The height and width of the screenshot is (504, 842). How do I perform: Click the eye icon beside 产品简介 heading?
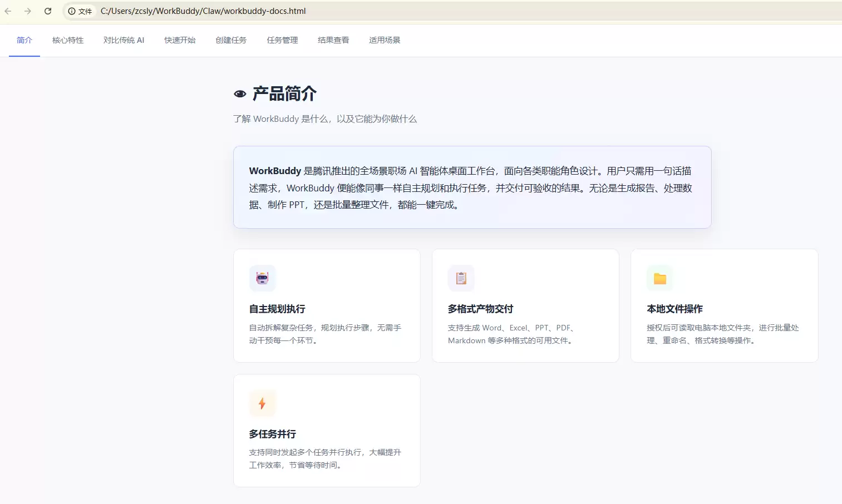(x=239, y=93)
